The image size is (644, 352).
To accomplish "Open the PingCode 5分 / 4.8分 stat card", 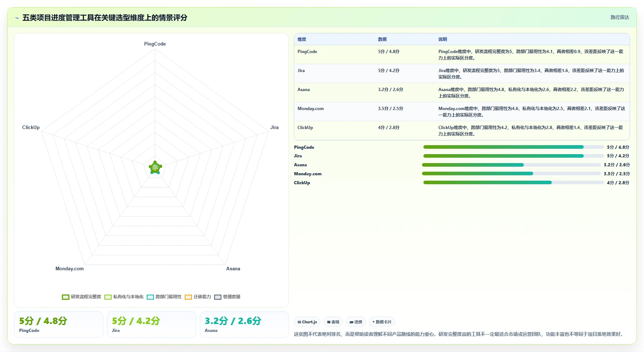I will (x=58, y=324).
